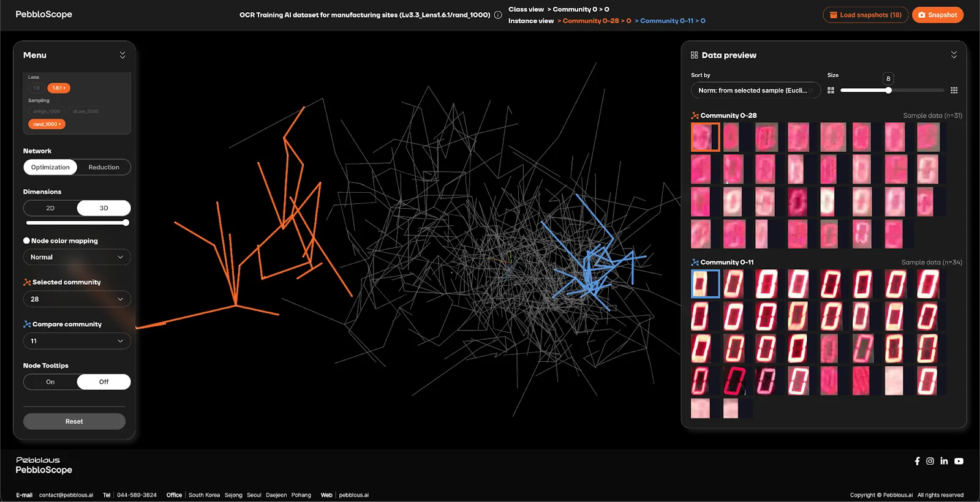980x502 pixels.
Task: Open the Facebook page from the footer
Action: click(x=917, y=461)
